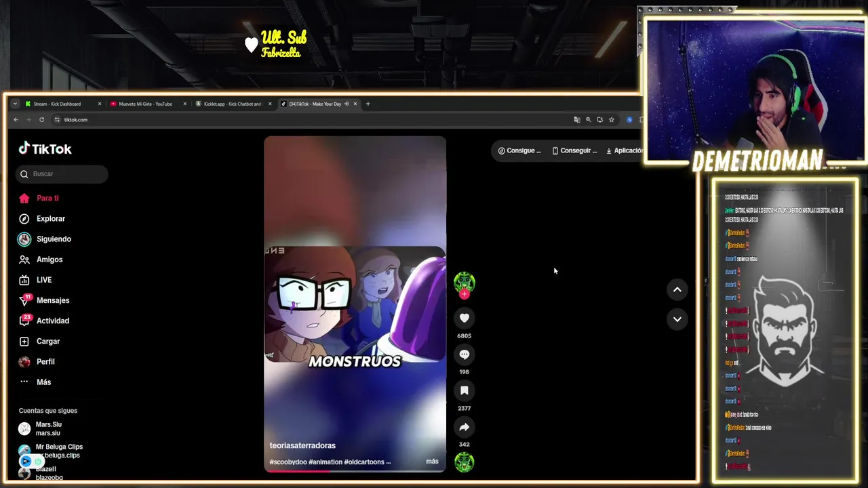The height and width of the screenshot is (488, 868).
Task: Click the TikTok logo
Action: [x=45, y=148]
